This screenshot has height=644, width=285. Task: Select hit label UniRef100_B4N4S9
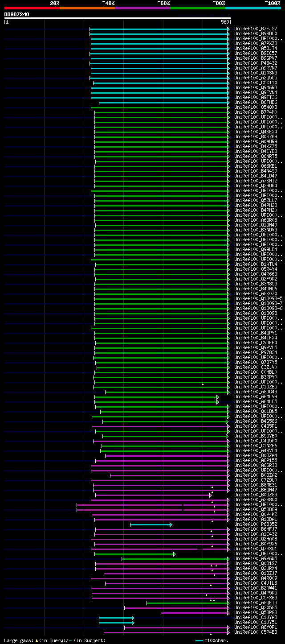pyautogui.click(x=256, y=171)
